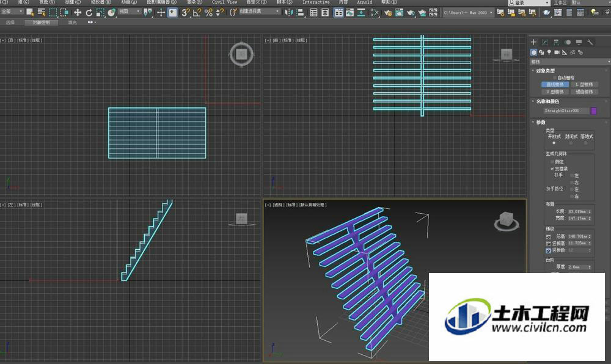
Task: Switch to the Motion panel
Action: [568, 42]
